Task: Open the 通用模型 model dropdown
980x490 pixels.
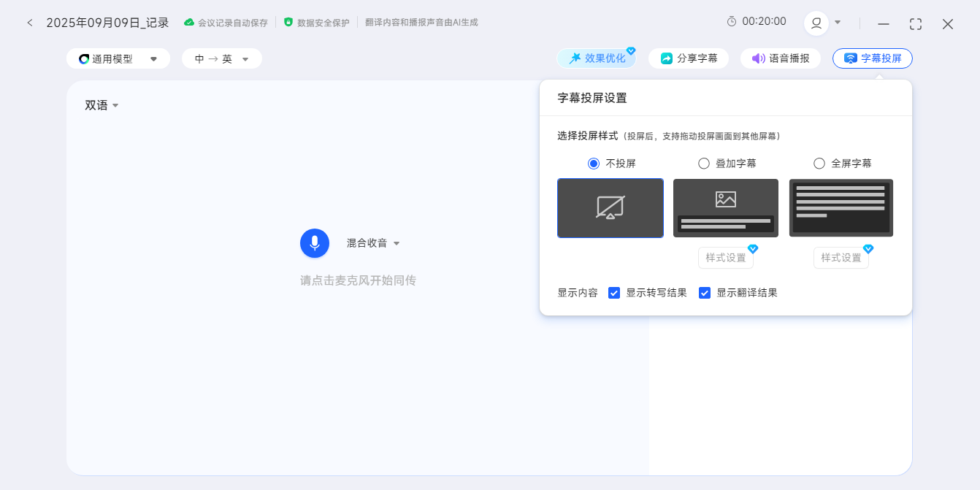Action: point(118,59)
